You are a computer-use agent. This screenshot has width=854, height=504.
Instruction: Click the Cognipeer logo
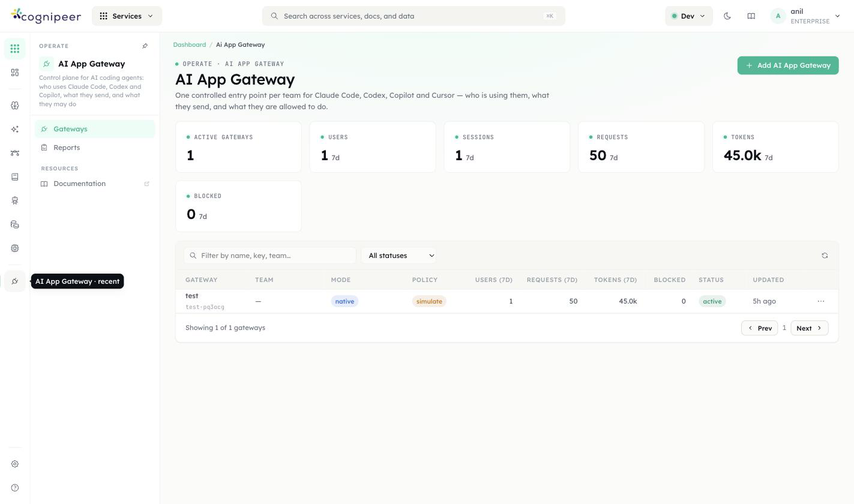[x=46, y=16]
